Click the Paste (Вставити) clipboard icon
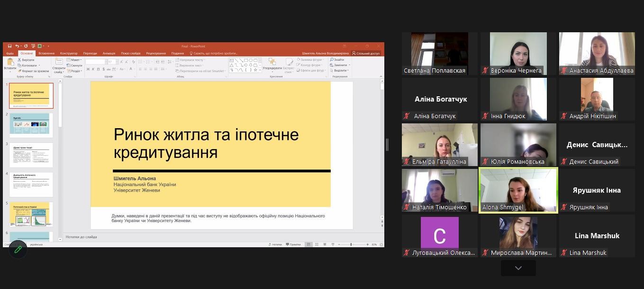 9,63
